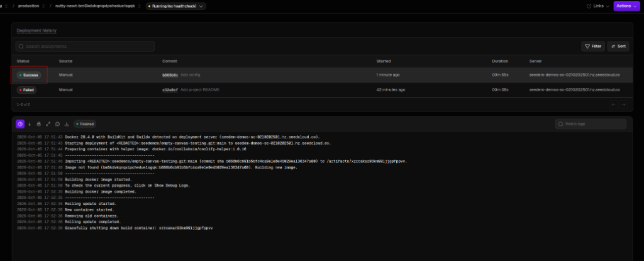Open commit b868b6c link
This screenshot has width=644, height=261.
click(x=170, y=75)
